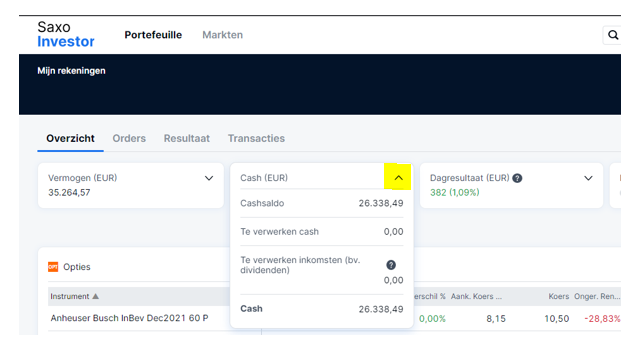
Task: Select the Dagresultaat value 382 (1,09%)
Action: tap(455, 192)
